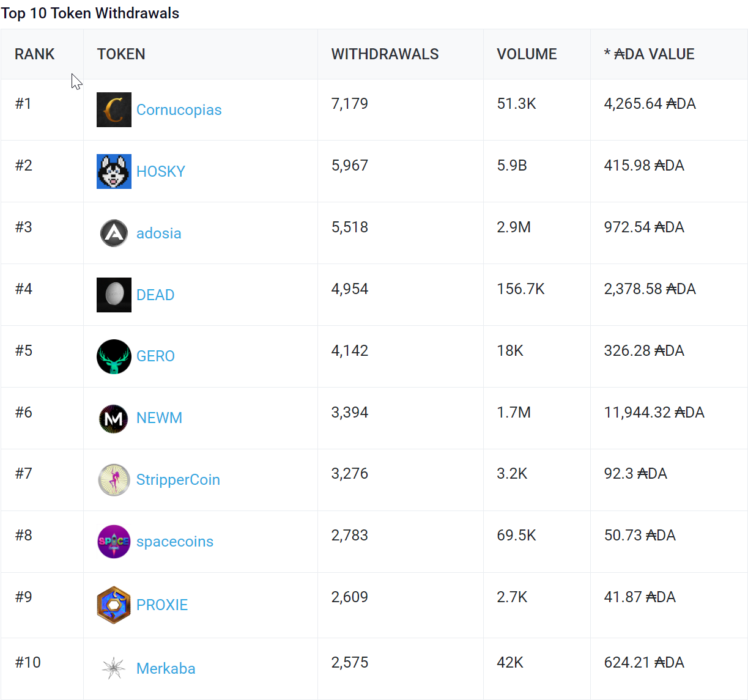Click the spacecoins purple logo icon

[114, 542]
